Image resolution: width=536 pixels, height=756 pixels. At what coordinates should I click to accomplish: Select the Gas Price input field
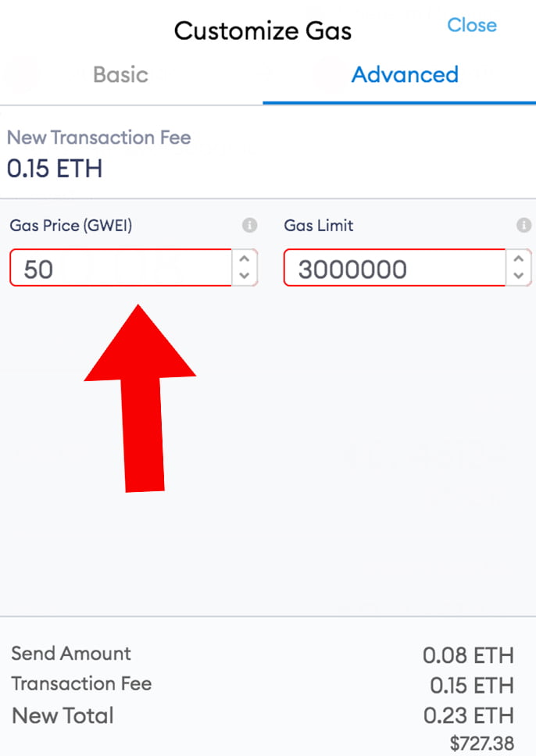point(117,268)
